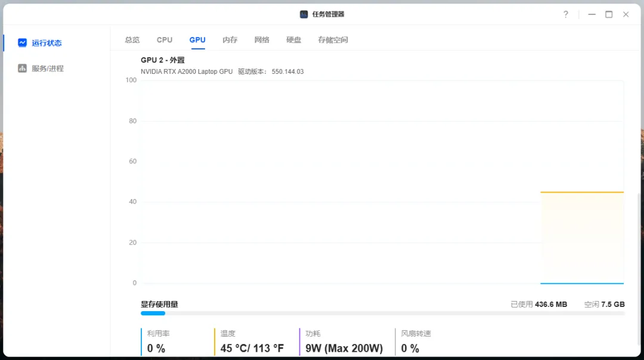
Task: Maximize the 任务管理器 window
Action: [x=609, y=14]
